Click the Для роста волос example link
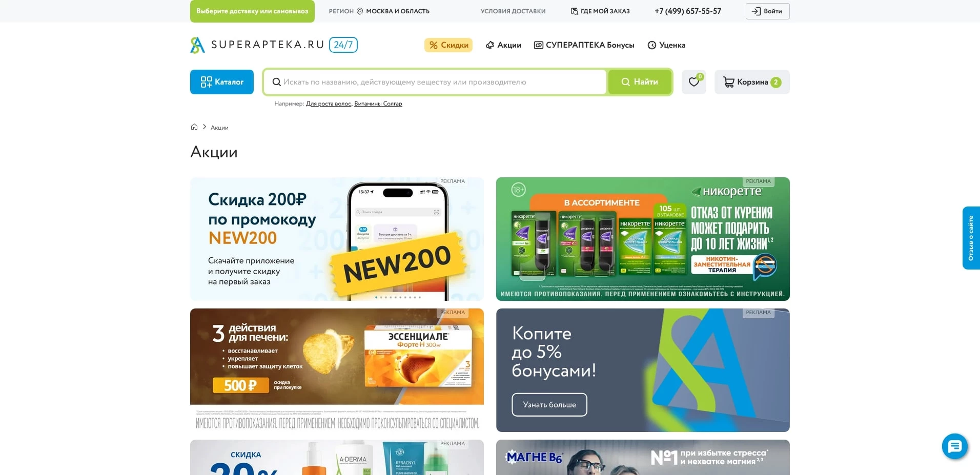Image resolution: width=980 pixels, height=475 pixels. click(x=329, y=104)
